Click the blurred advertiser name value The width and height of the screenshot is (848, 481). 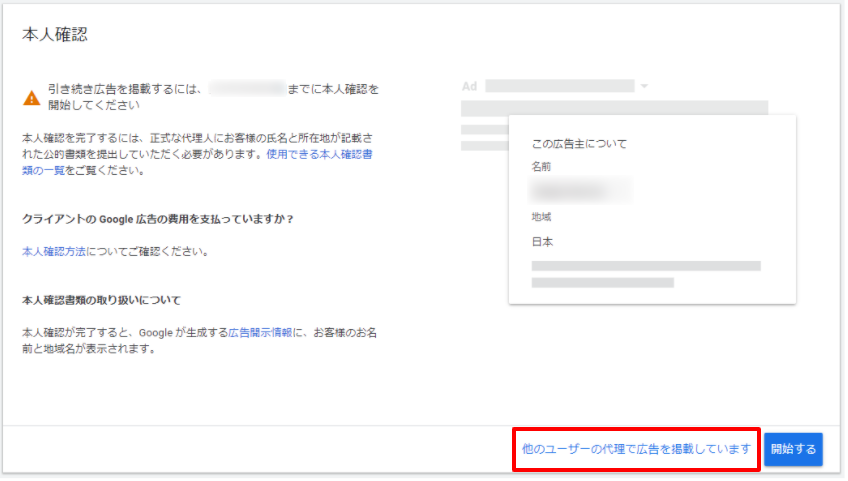click(x=580, y=189)
